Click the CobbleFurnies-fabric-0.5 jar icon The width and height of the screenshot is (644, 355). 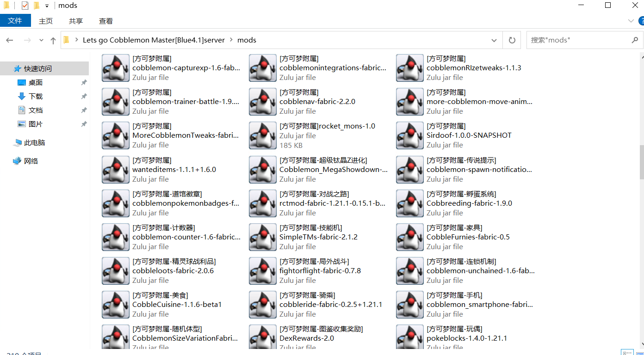[x=410, y=237]
